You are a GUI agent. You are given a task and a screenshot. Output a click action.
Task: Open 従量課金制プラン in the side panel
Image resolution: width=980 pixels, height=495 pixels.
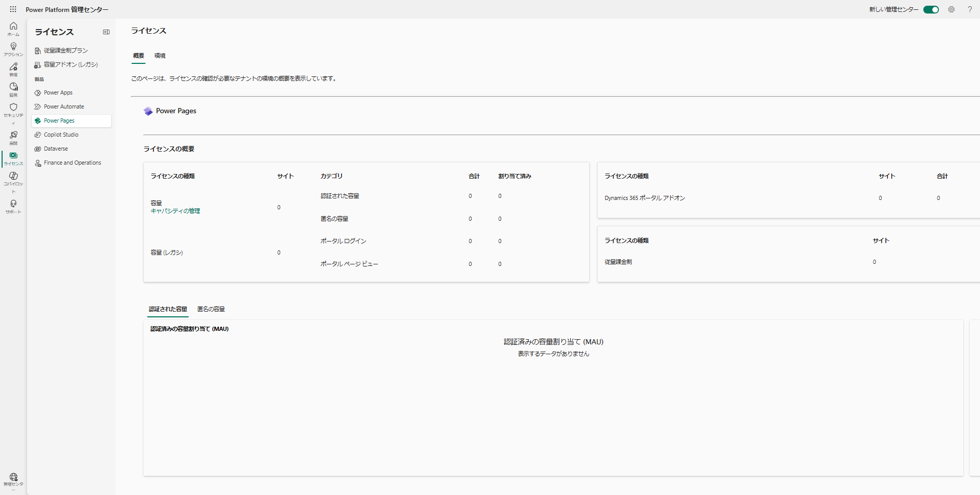(71, 50)
